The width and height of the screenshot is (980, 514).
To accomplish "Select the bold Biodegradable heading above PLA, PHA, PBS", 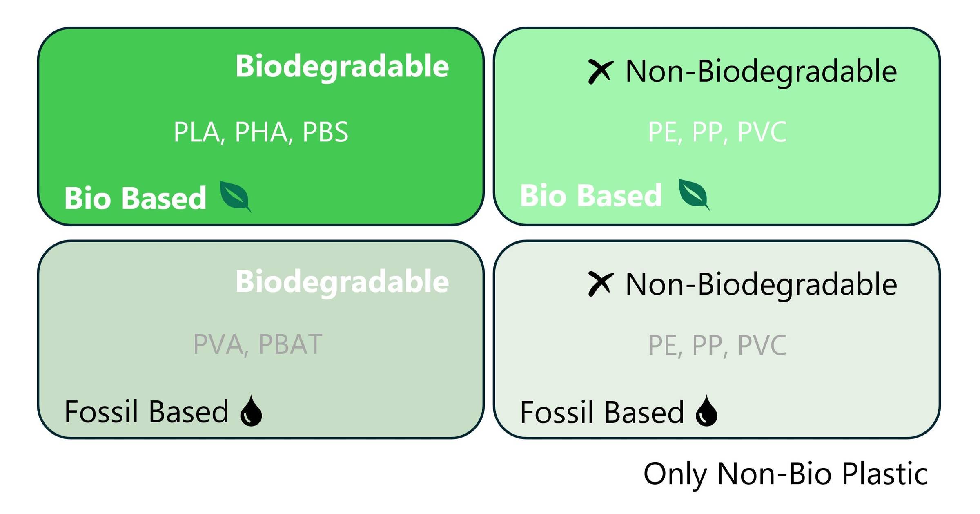I will [x=342, y=66].
